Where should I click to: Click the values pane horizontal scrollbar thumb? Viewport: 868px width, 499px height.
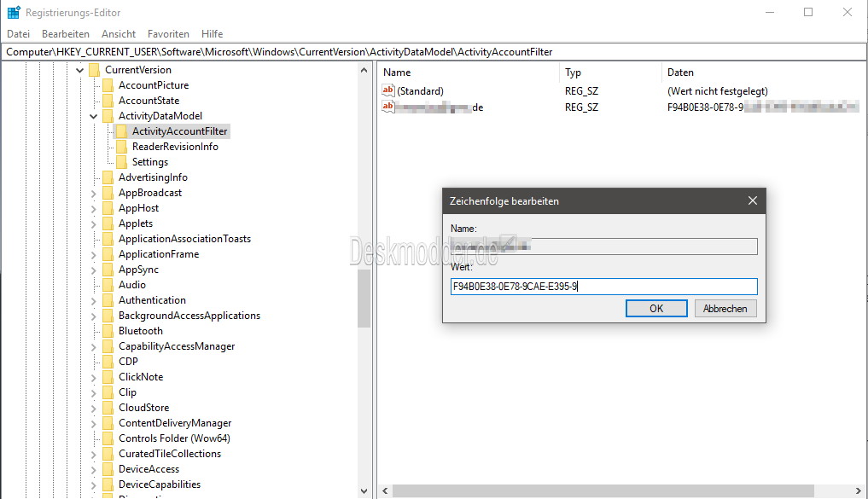tap(603, 490)
